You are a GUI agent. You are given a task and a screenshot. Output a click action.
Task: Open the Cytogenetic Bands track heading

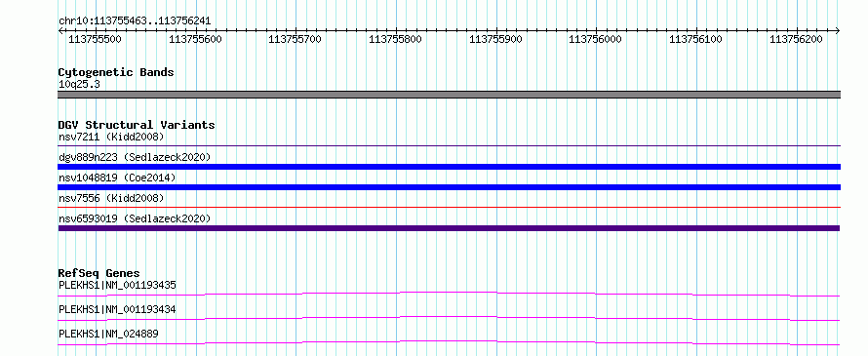coord(116,72)
